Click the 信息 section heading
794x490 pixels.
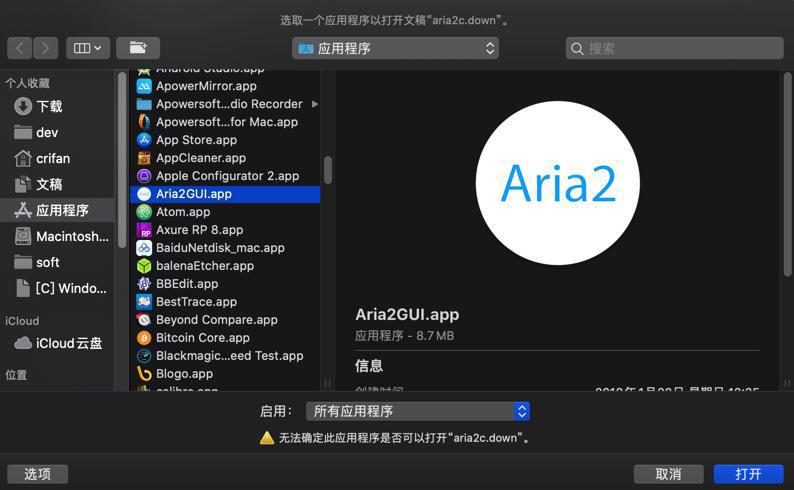pos(369,365)
